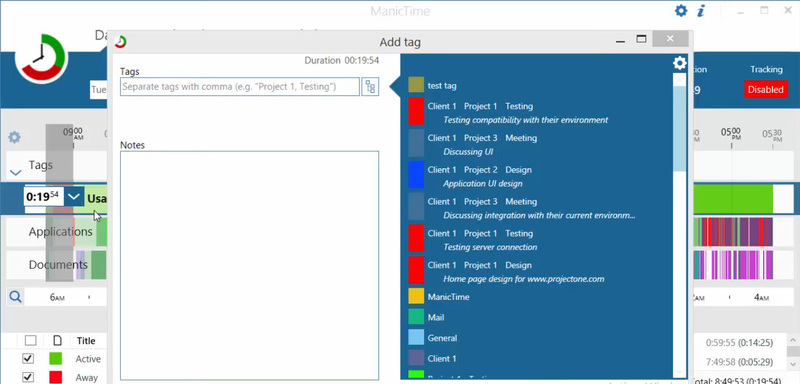Click the light blue General color swatch
The height and width of the screenshot is (384, 800).
[x=416, y=338]
